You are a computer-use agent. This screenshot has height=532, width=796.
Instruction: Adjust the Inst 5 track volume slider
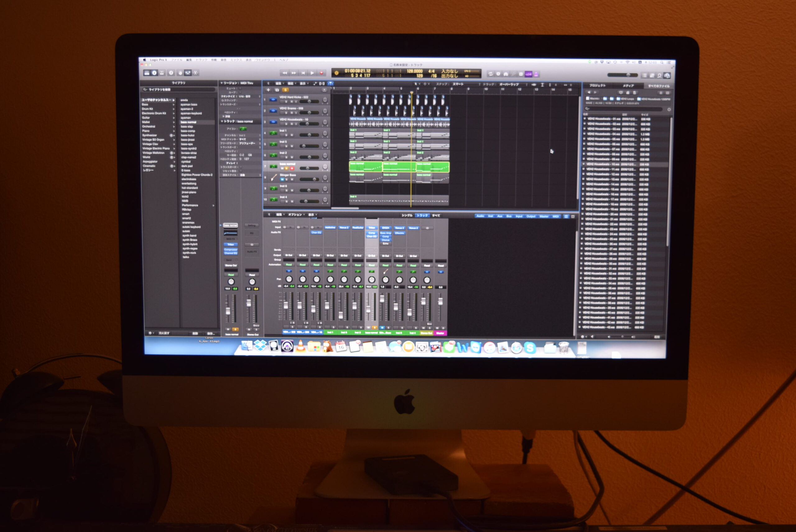coord(309,146)
